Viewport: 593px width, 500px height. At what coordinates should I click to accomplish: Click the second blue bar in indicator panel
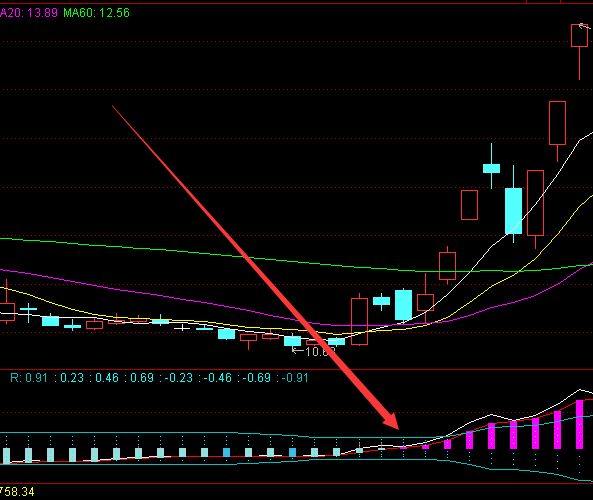pos(292,452)
